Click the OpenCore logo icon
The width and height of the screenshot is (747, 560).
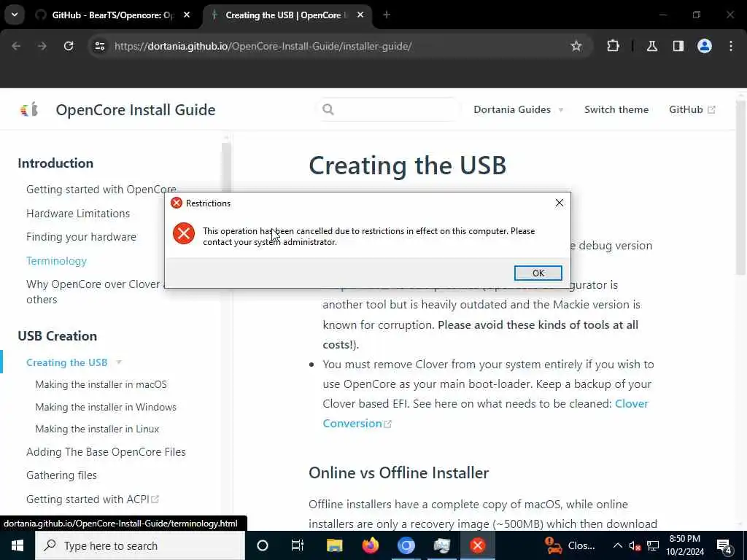[x=29, y=109]
